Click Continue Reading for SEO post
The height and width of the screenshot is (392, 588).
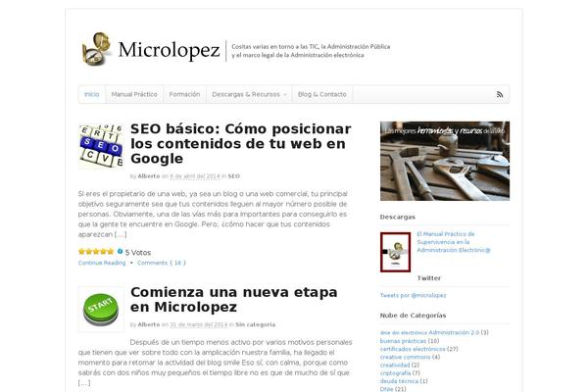coord(102,263)
